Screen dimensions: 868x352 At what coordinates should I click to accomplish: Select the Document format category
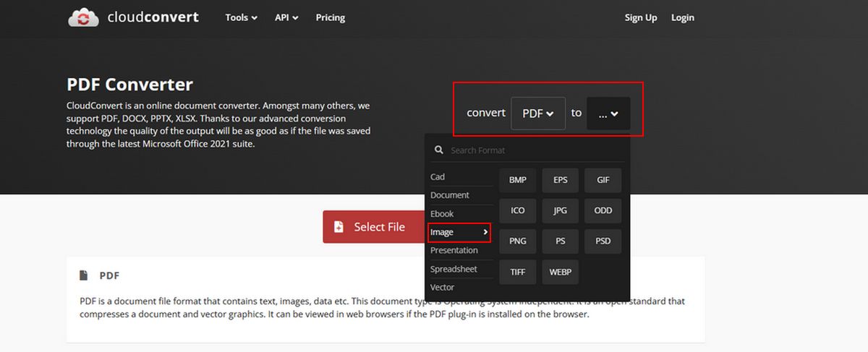(x=461, y=195)
